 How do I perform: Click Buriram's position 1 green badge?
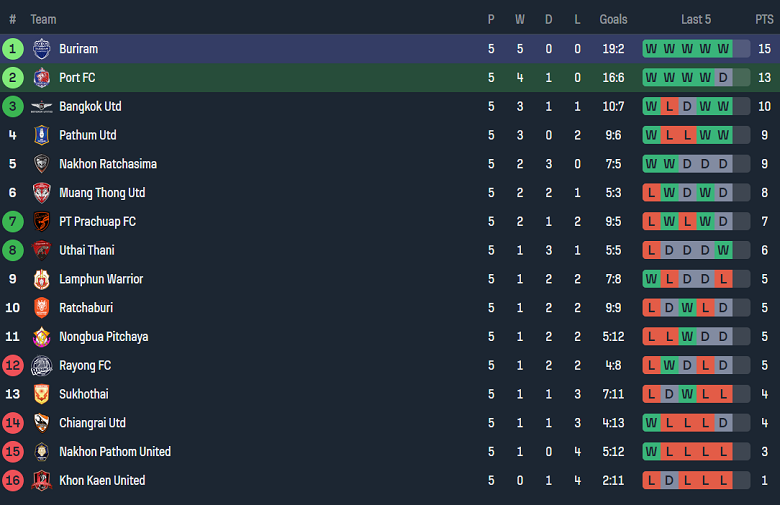[x=13, y=49]
